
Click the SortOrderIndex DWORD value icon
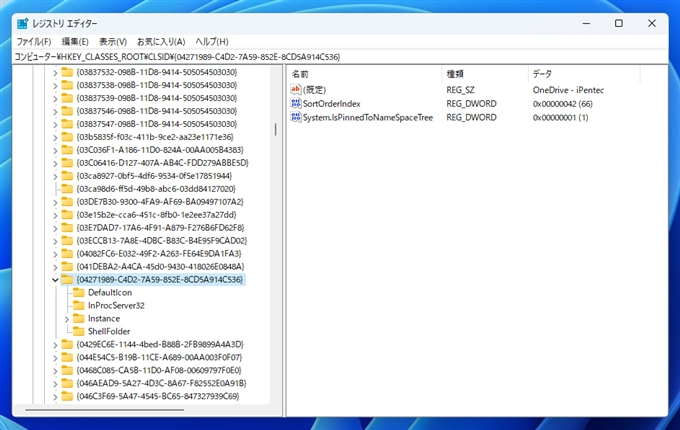[x=296, y=103]
